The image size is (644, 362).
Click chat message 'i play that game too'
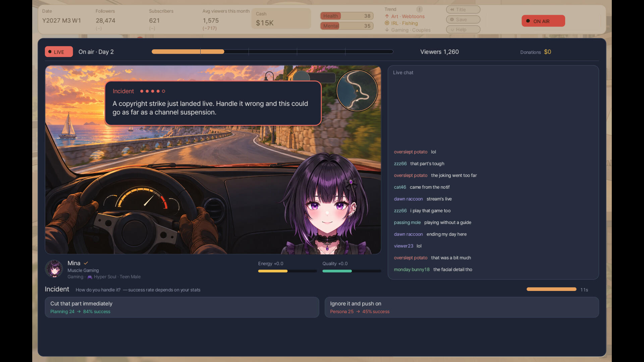[x=430, y=211]
